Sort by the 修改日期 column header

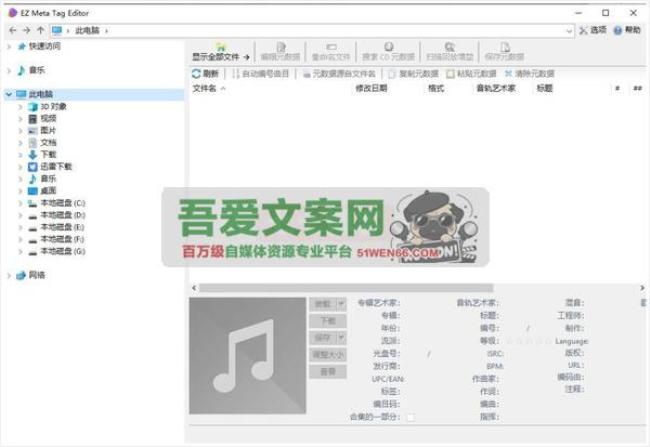(x=371, y=88)
